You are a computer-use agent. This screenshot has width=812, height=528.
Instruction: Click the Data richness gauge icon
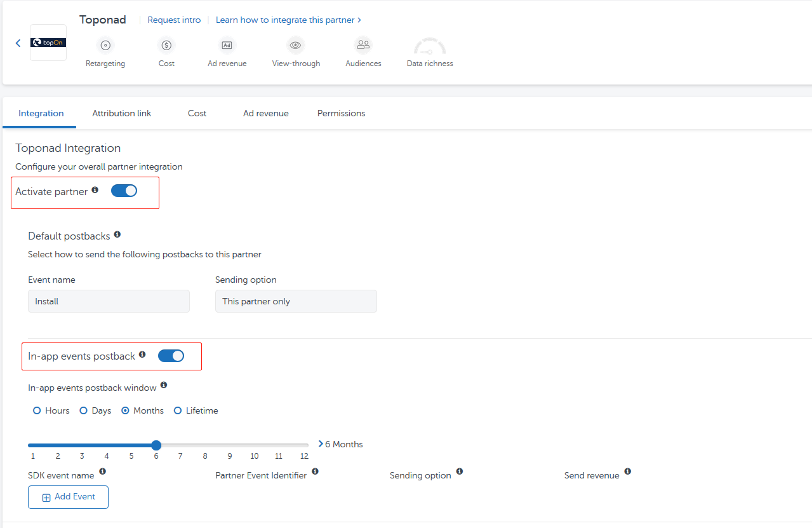429,45
